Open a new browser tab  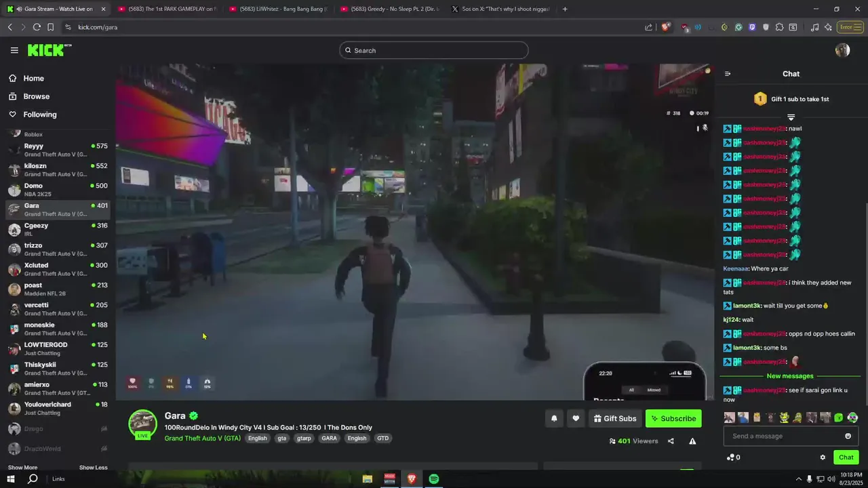[565, 9]
